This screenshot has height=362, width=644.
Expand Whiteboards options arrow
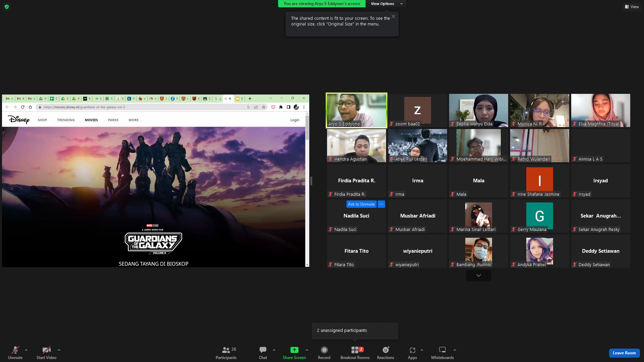click(455, 350)
